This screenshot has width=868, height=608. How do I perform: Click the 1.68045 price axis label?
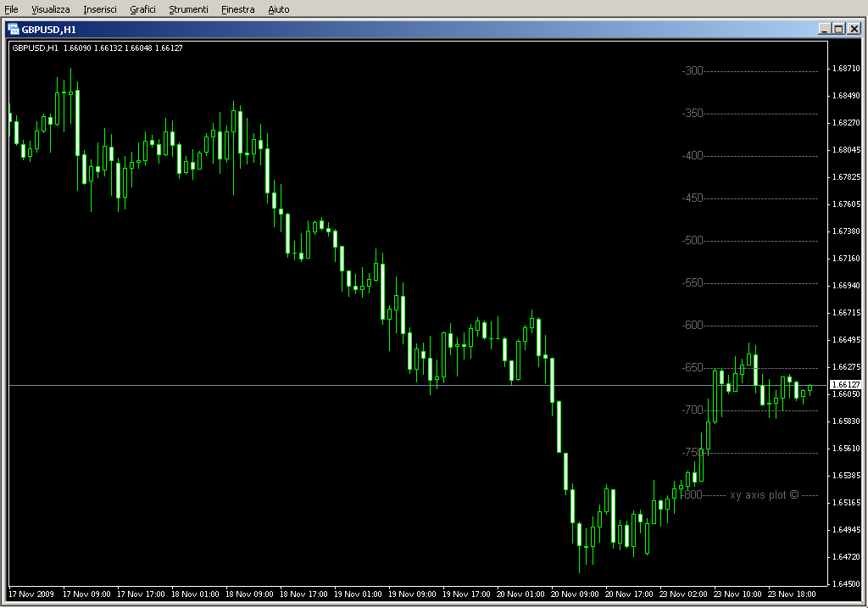[847, 150]
